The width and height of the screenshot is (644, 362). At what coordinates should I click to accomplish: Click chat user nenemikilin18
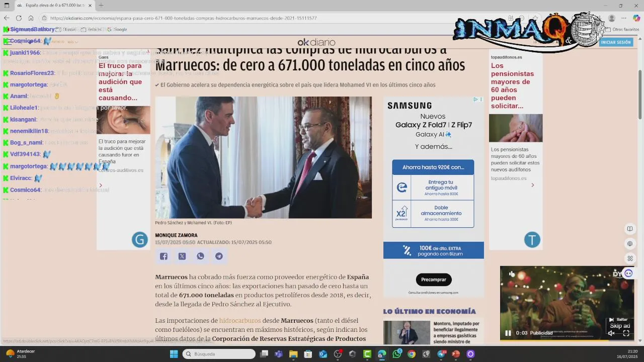coord(29,131)
